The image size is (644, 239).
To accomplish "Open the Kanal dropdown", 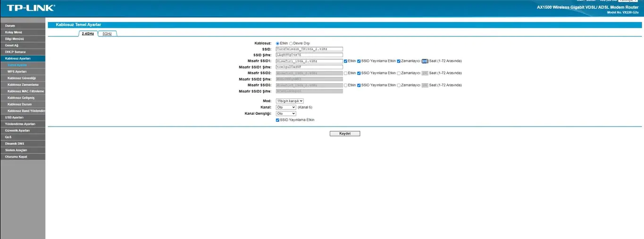I will pos(286,107).
